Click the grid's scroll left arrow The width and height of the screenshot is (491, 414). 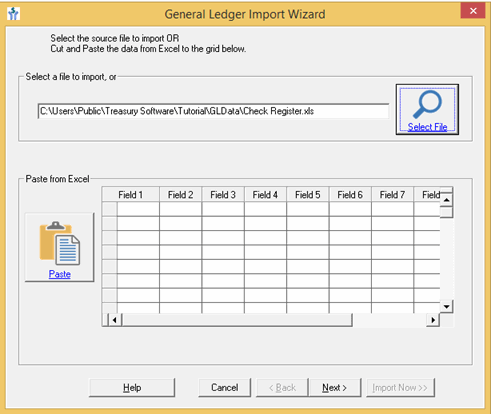pos(115,320)
